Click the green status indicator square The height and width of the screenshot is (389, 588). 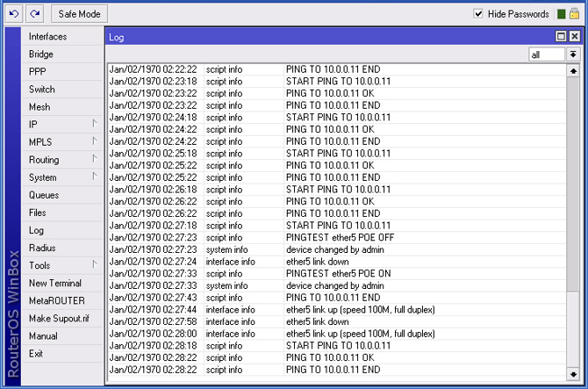pyautogui.click(x=561, y=14)
